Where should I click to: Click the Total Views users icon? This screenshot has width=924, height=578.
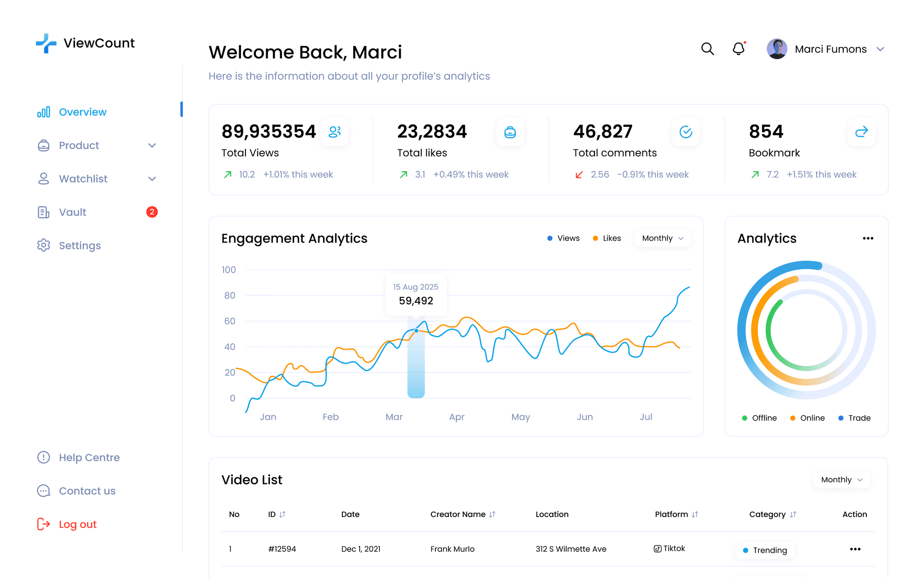[334, 132]
